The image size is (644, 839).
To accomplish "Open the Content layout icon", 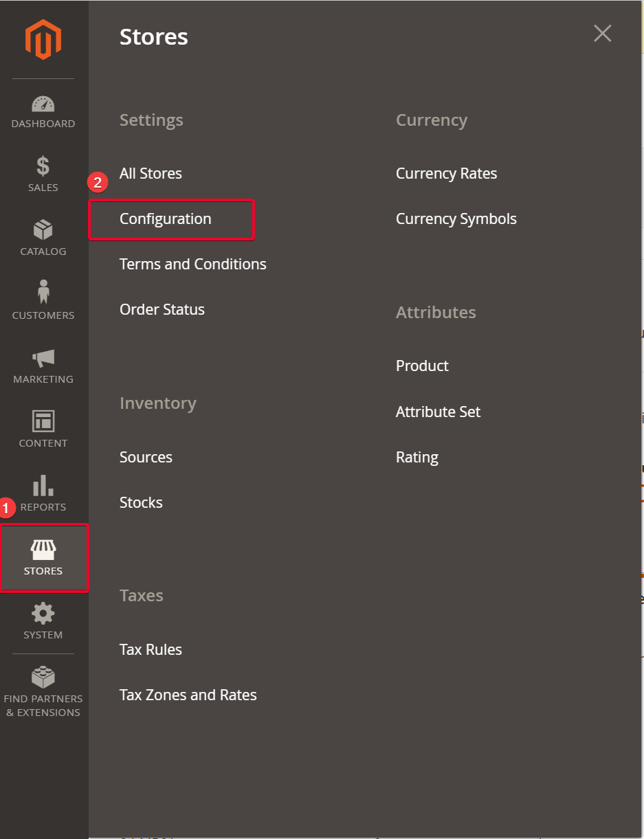I will pyautogui.click(x=43, y=421).
